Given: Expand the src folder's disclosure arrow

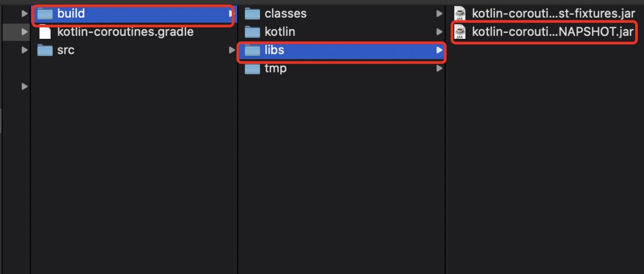Looking at the screenshot, I should tap(231, 50).
